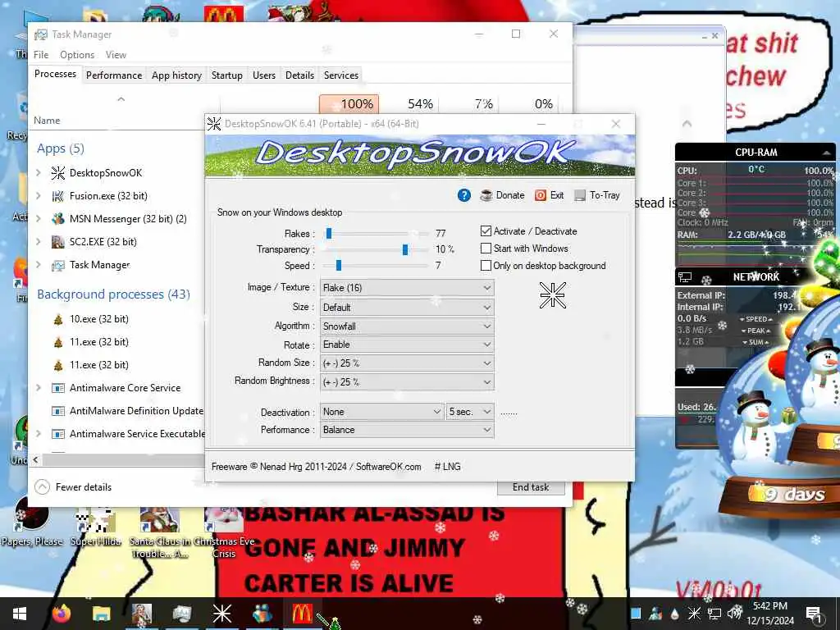Select the 10.exe Christmas tree process icon
The width and height of the screenshot is (840, 630).
click(58, 319)
